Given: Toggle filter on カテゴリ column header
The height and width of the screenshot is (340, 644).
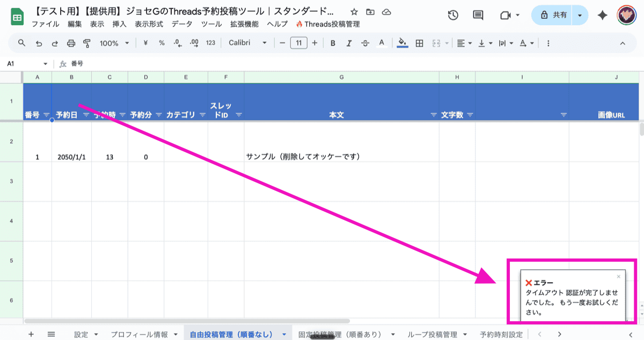Looking at the screenshot, I should coord(202,115).
